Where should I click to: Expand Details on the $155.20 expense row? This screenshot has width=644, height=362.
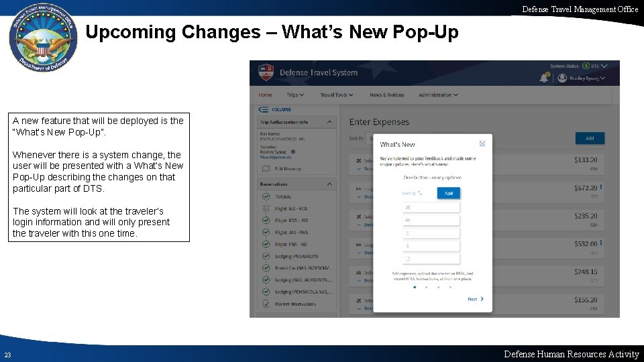click(x=365, y=308)
